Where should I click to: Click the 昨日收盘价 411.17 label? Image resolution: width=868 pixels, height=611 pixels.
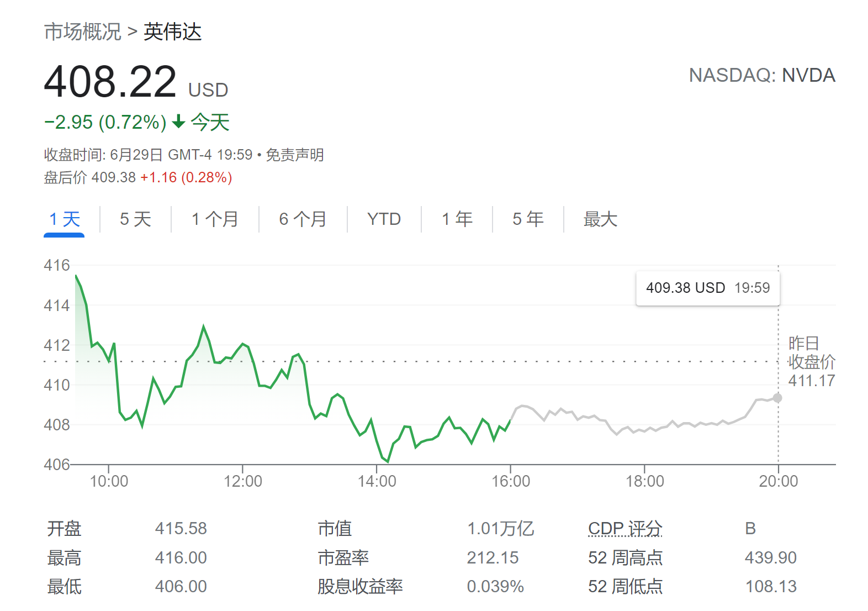811,362
